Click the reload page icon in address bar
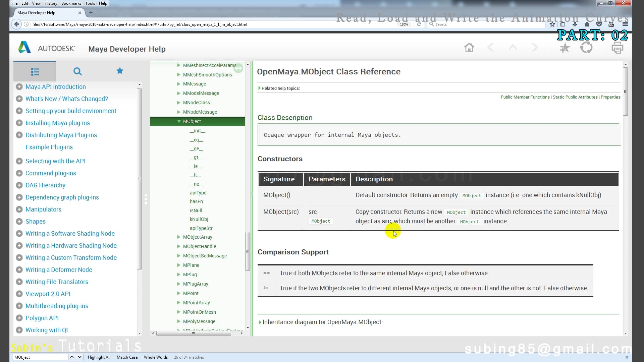644x362 pixels. point(419,24)
